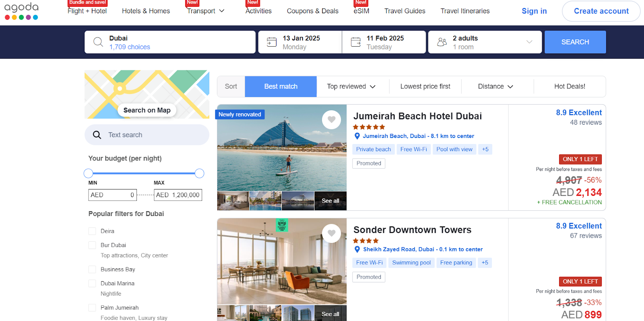The image size is (644, 321).
Task: Click the Agoda logo
Action: (21, 11)
